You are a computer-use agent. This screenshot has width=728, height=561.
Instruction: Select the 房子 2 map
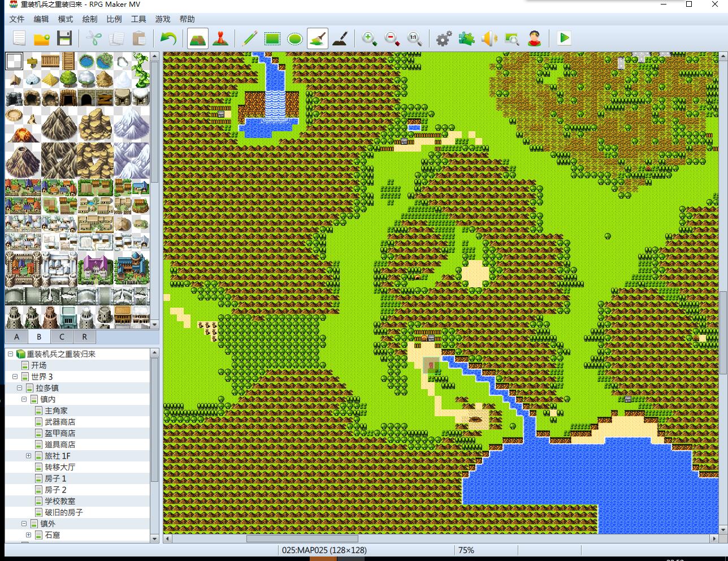tap(55, 490)
